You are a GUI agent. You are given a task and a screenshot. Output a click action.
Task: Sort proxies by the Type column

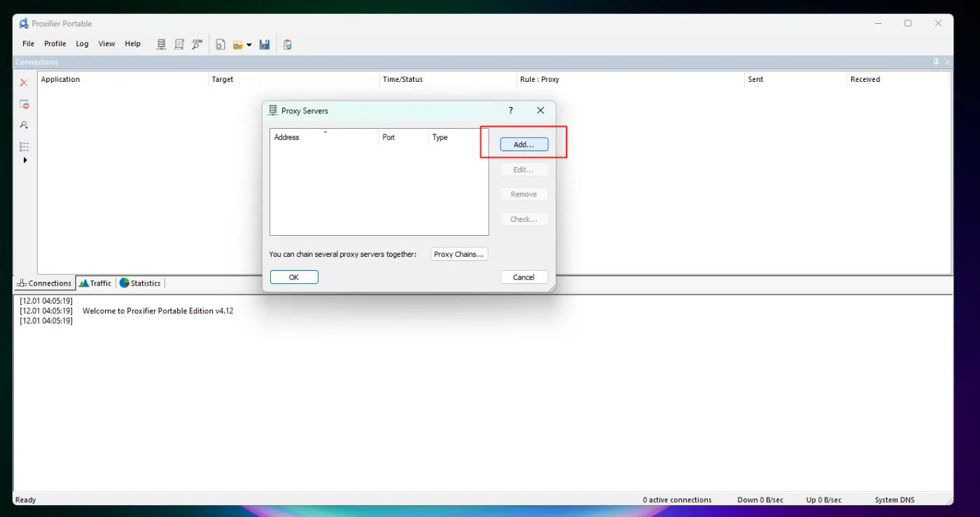(458, 137)
